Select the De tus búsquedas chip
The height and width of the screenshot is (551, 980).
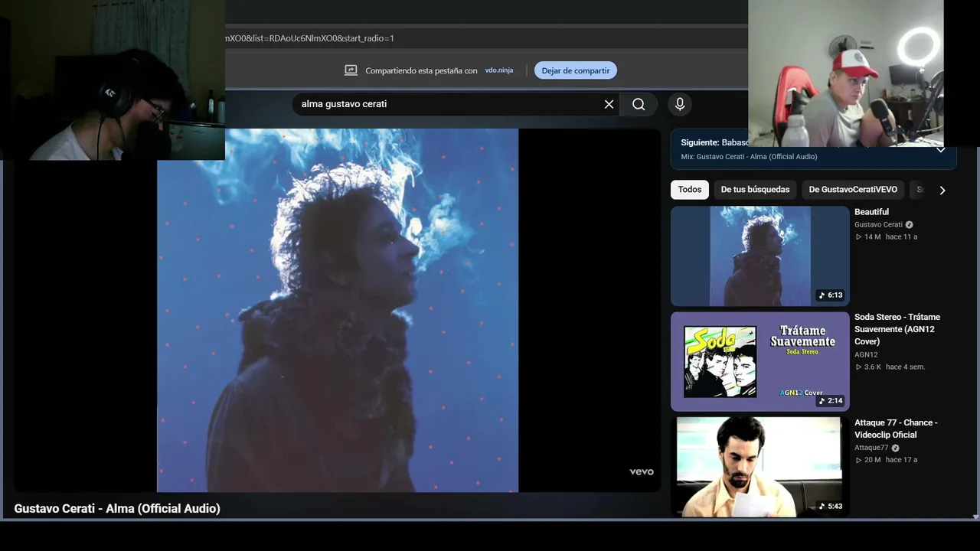point(755,190)
